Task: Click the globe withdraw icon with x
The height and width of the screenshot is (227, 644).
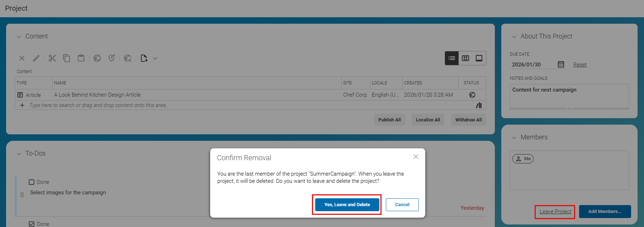Action: pos(128,58)
